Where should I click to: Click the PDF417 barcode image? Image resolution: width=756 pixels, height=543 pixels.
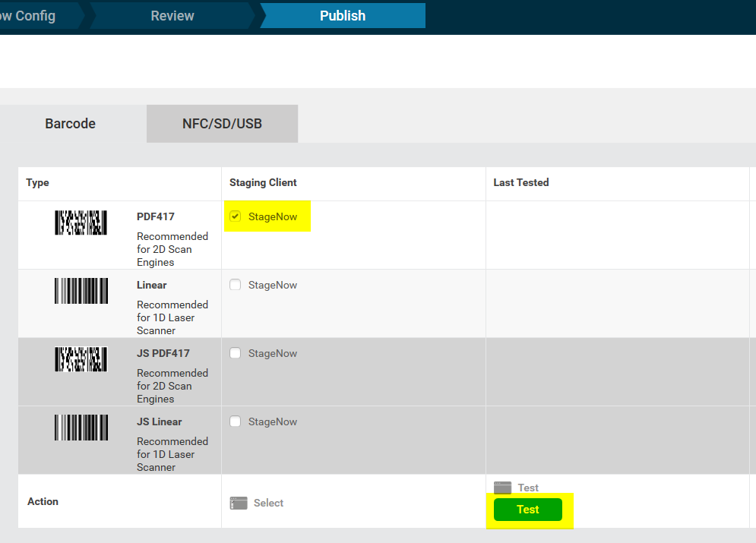click(81, 223)
